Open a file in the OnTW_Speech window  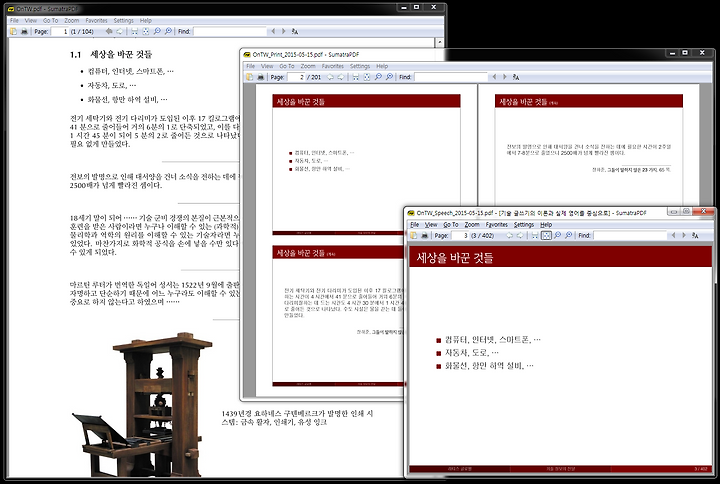click(x=413, y=235)
